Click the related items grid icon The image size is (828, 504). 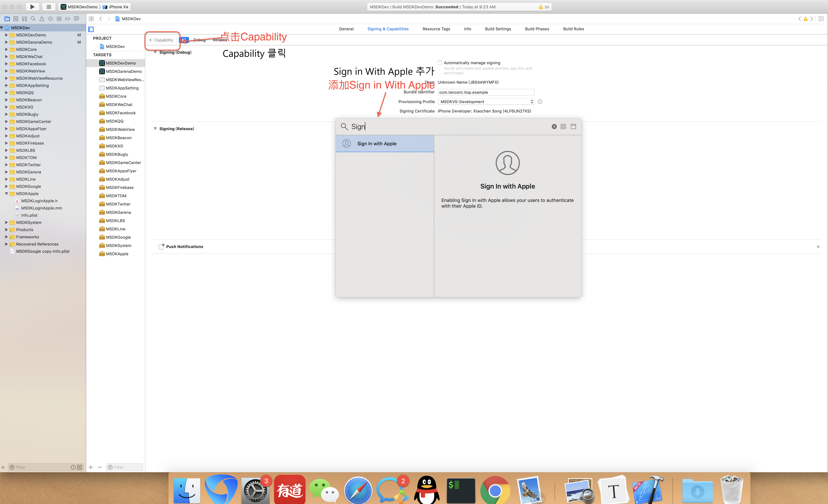(x=91, y=19)
